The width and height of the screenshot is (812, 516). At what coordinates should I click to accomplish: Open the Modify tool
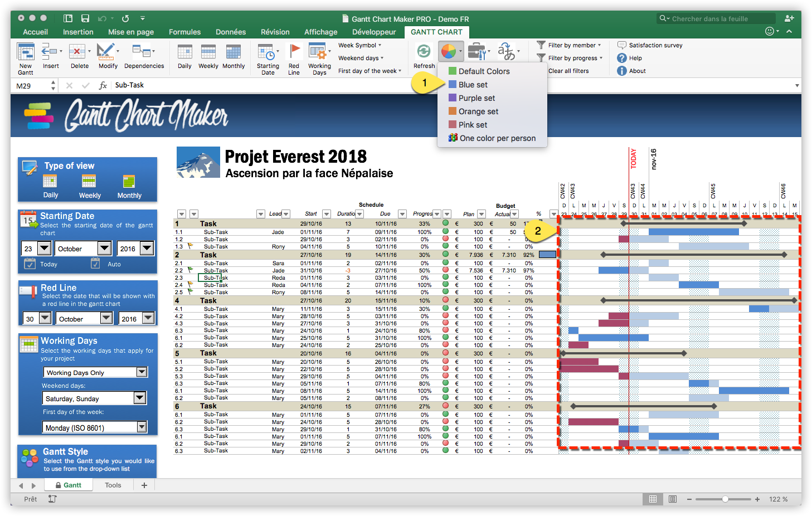point(105,52)
